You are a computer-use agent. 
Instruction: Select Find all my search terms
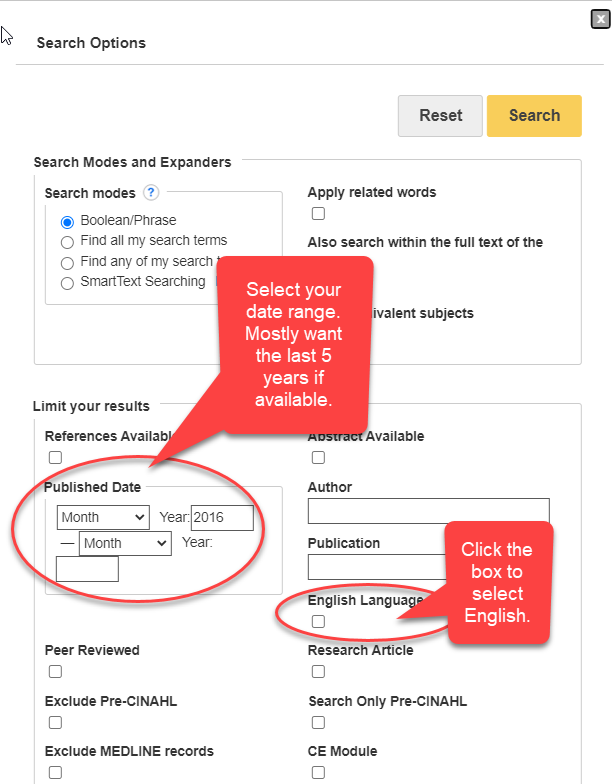click(67, 242)
